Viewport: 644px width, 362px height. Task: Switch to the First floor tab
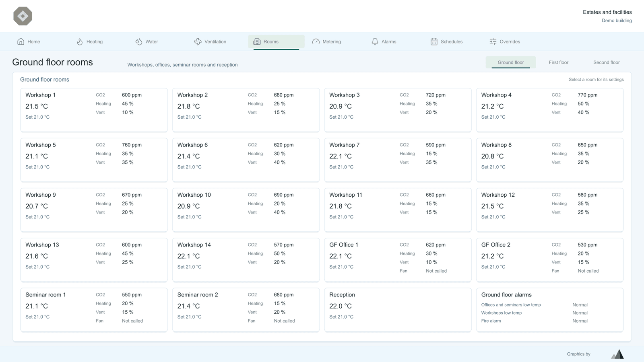point(558,62)
